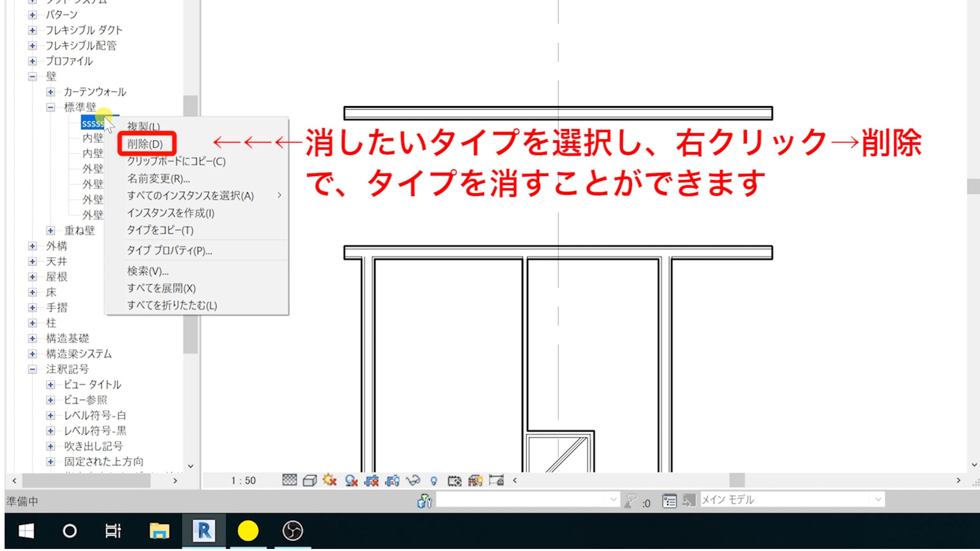Click the Worksets icon in status bar

424,502
